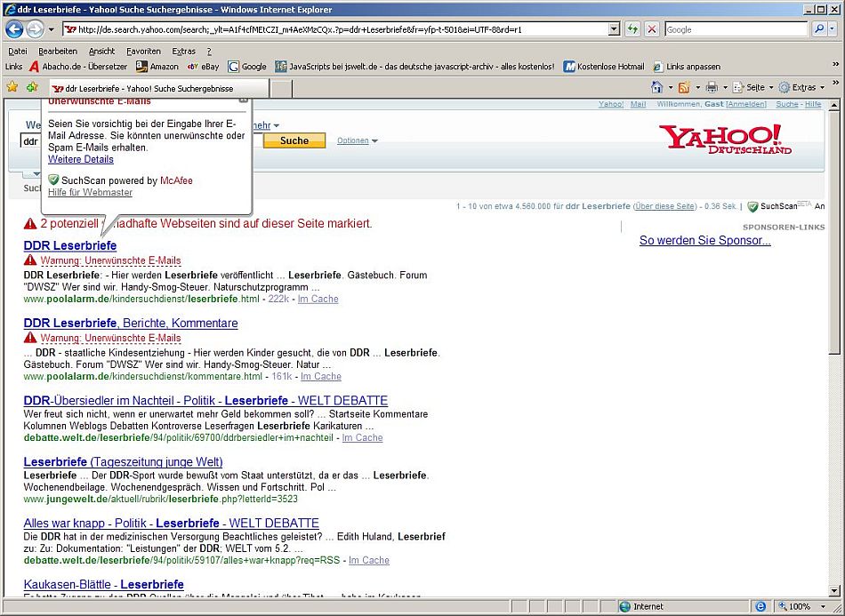Open the Hilfe für Webmaster link
The image size is (845, 616).
tap(90, 192)
